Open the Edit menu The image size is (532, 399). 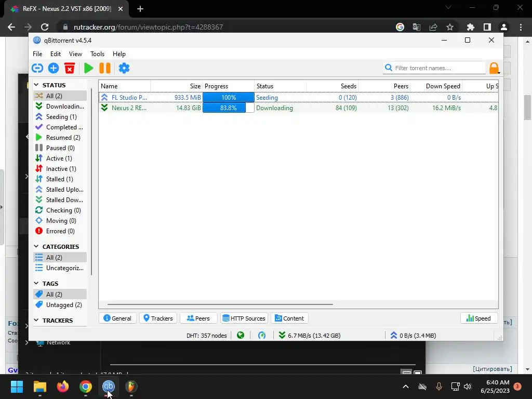click(x=55, y=54)
